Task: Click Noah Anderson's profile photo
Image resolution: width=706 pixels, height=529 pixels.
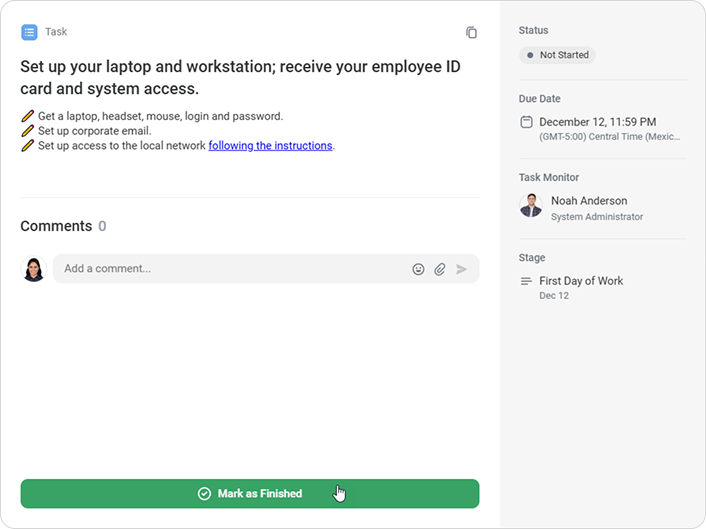Action: point(531,206)
